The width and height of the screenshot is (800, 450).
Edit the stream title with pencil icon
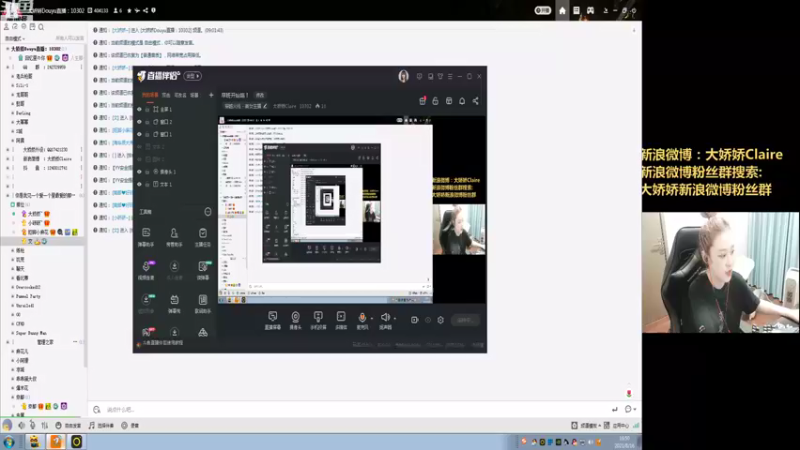(x=265, y=106)
